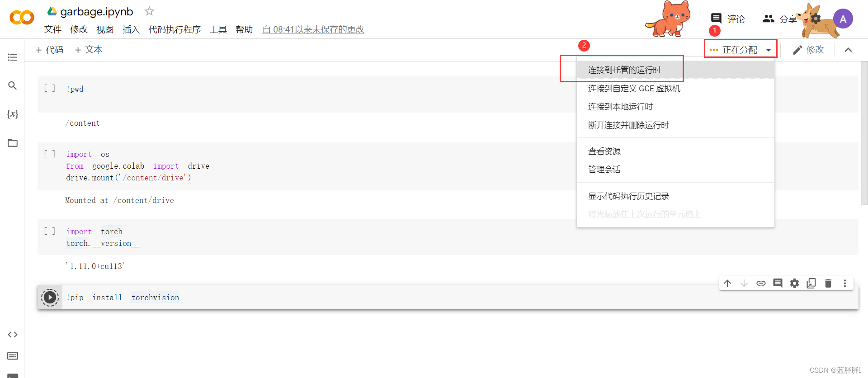Mirror cell in a tab
The width and height of the screenshot is (868, 378).
coord(811,283)
